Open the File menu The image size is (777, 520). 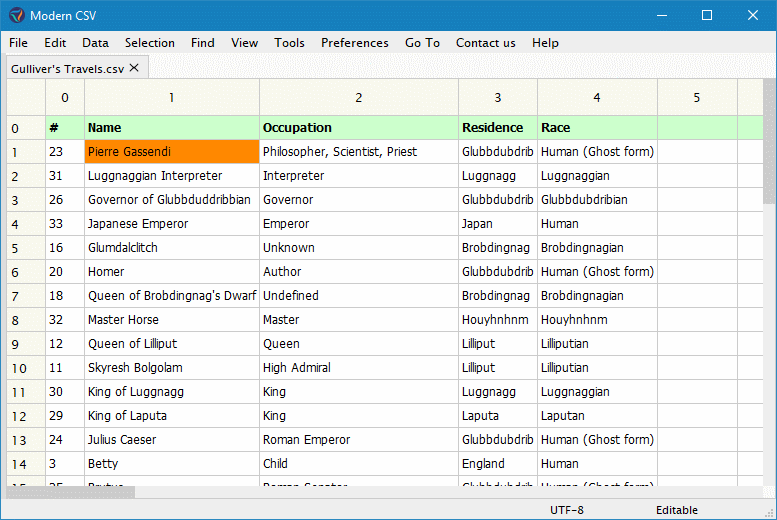18,43
